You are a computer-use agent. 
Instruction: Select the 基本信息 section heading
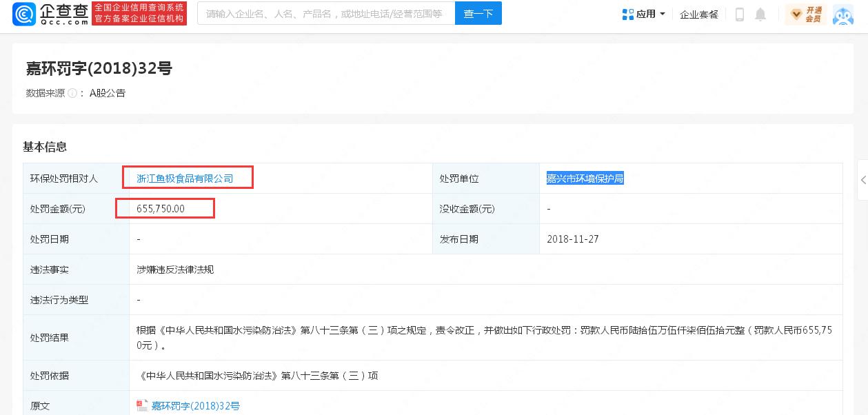pos(45,147)
